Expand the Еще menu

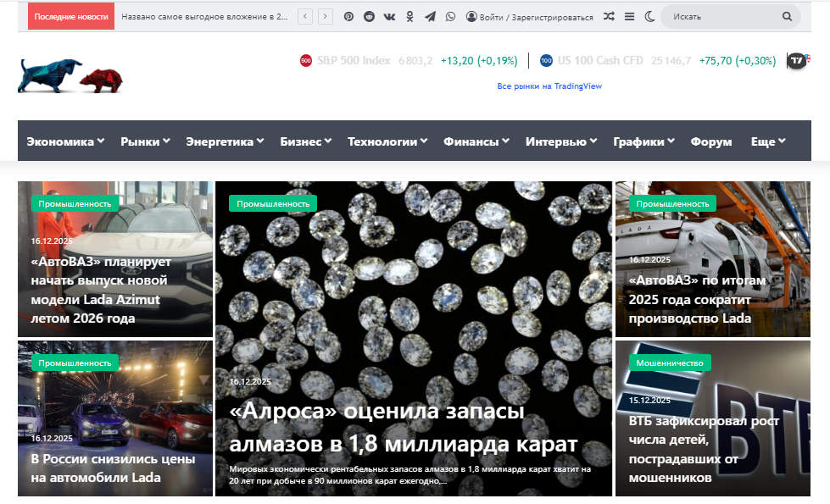point(767,141)
